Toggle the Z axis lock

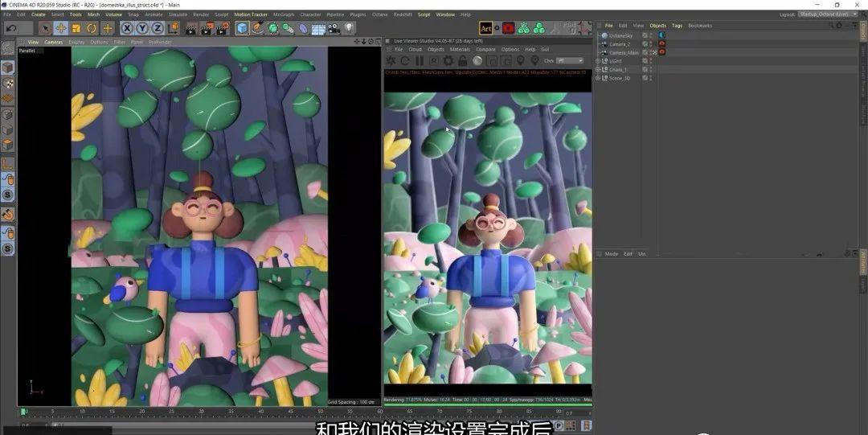(158, 28)
